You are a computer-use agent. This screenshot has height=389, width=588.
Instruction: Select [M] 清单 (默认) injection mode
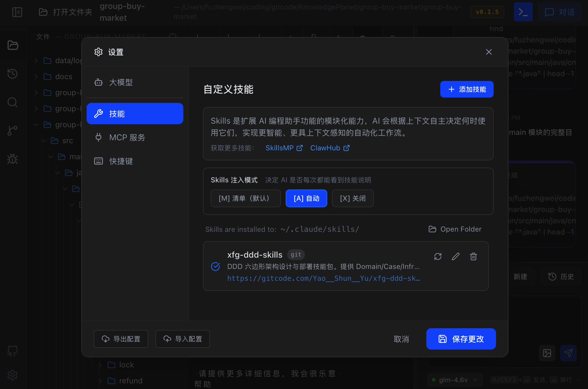click(x=245, y=198)
